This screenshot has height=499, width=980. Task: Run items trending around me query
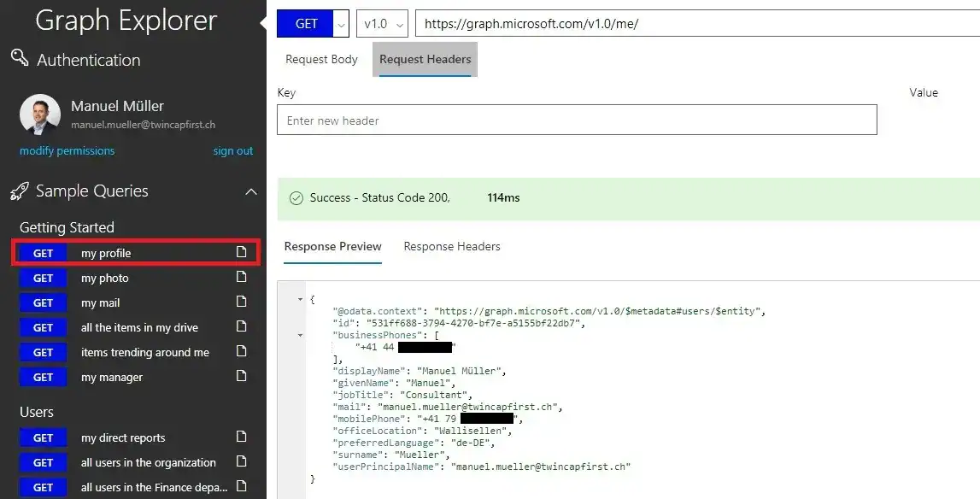[136, 352]
